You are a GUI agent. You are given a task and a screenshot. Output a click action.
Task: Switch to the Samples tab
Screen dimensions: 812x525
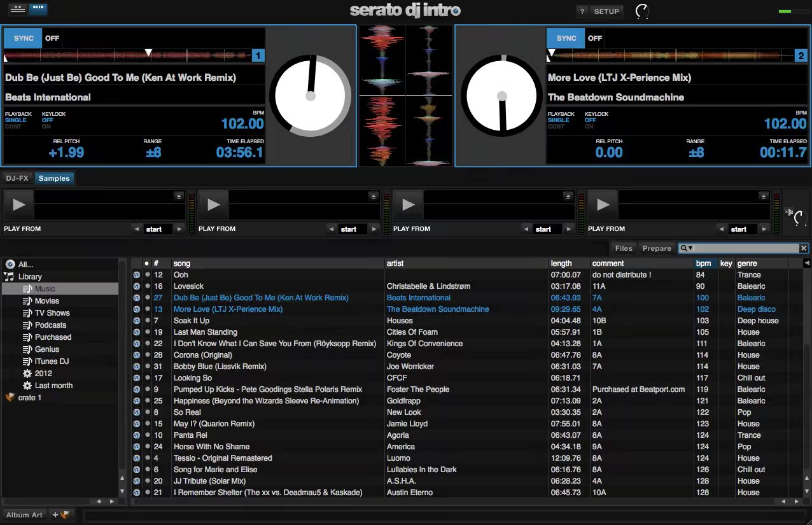(54, 178)
